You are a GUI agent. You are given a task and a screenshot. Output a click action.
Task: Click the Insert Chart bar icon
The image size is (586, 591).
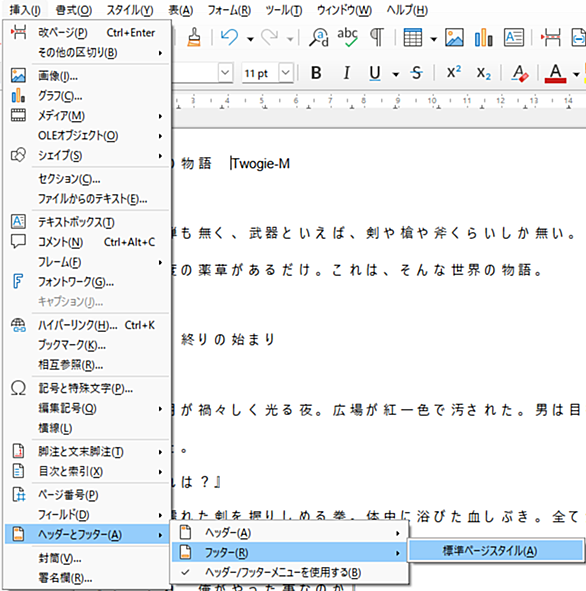pyautogui.click(x=483, y=37)
